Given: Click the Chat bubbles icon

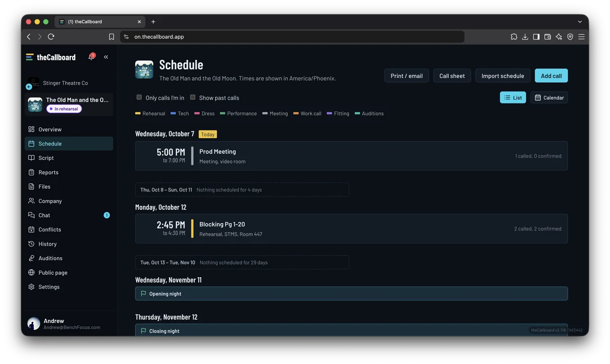Looking at the screenshot, I should (x=32, y=215).
